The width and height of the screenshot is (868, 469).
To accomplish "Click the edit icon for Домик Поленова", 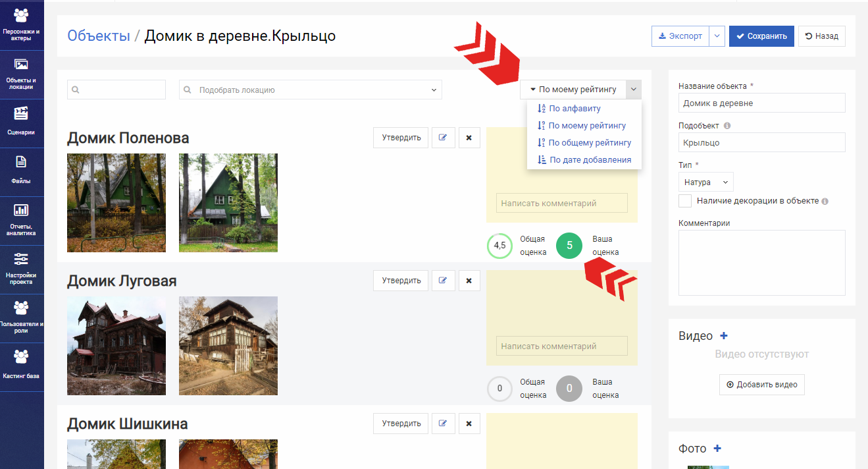I will coord(443,138).
